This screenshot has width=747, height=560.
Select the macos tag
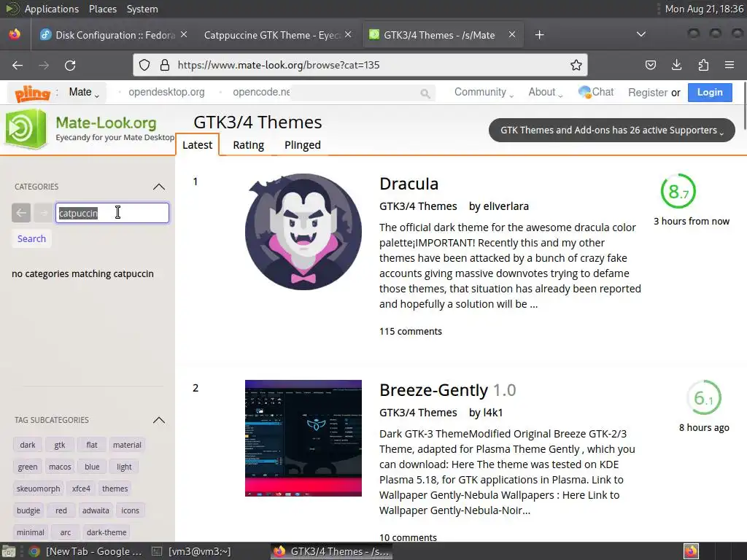click(60, 467)
